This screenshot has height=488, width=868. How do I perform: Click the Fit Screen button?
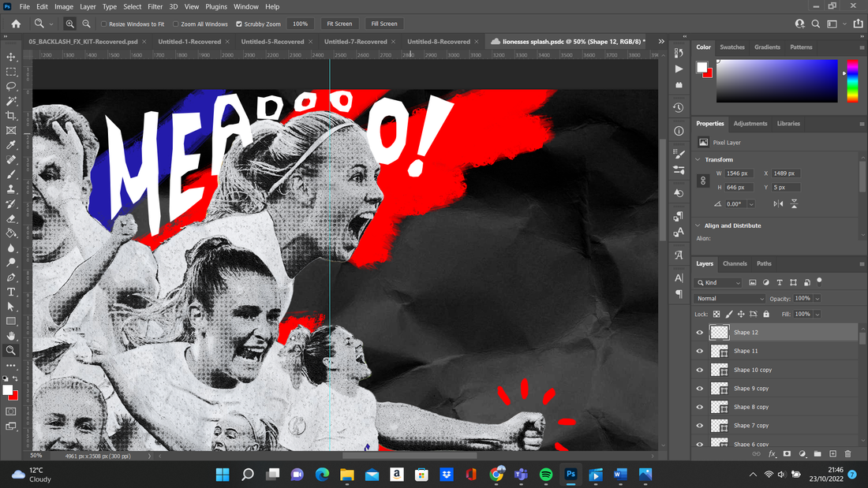[339, 24]
